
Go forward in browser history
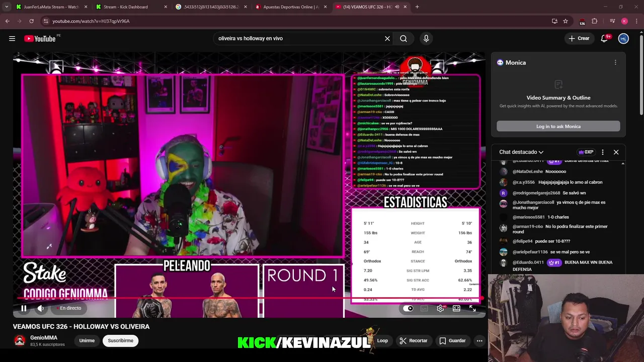tap(20, 21)
